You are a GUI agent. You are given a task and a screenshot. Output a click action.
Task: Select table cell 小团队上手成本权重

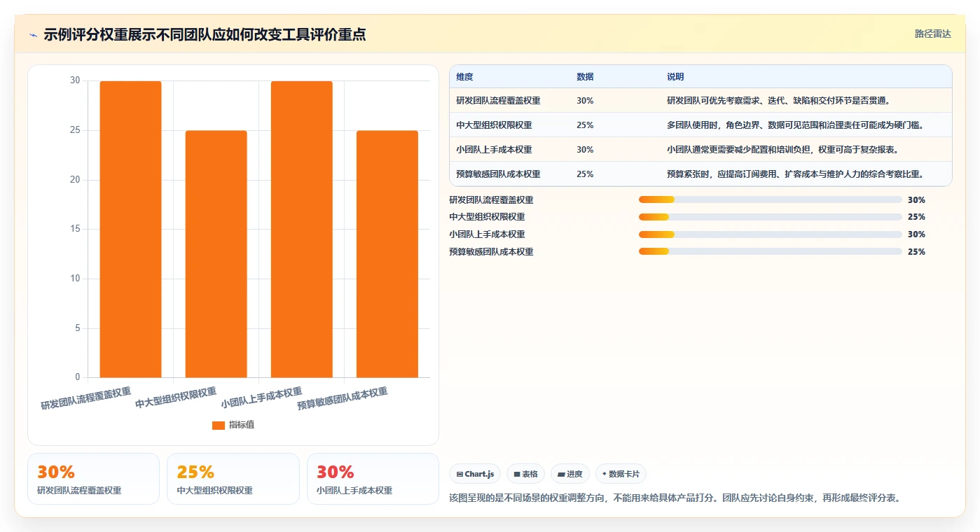coord(494,150)
